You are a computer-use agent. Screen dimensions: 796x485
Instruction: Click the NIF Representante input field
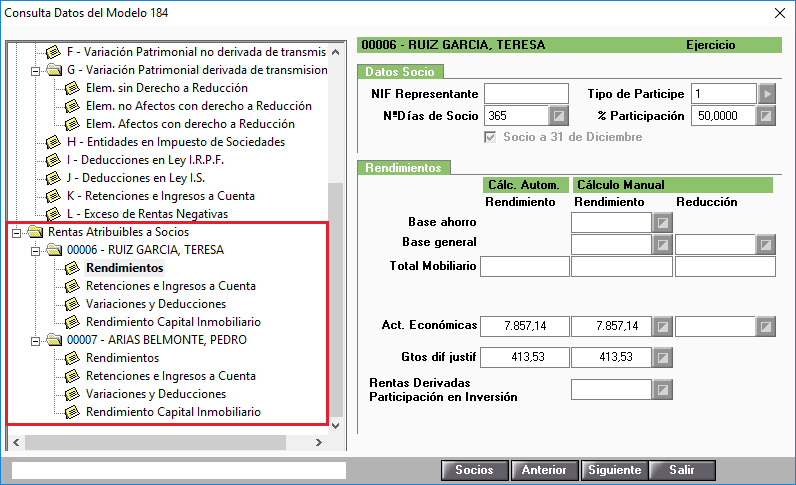[x=526, y=94]
